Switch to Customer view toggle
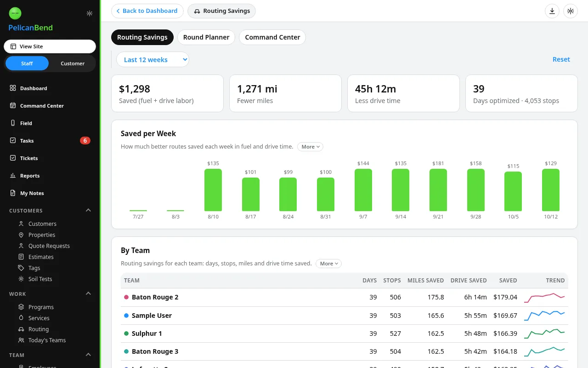The image size is (588, 368). [x=73, y=63]
